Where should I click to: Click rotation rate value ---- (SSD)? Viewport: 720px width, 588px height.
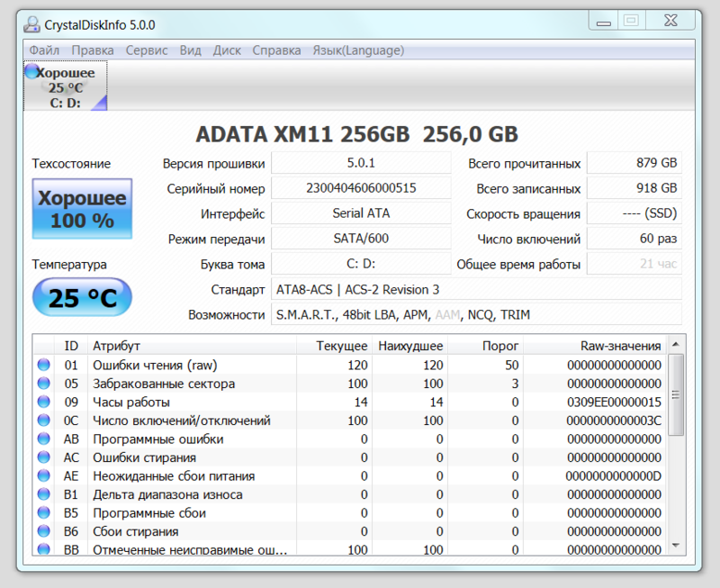click(634, 213)
